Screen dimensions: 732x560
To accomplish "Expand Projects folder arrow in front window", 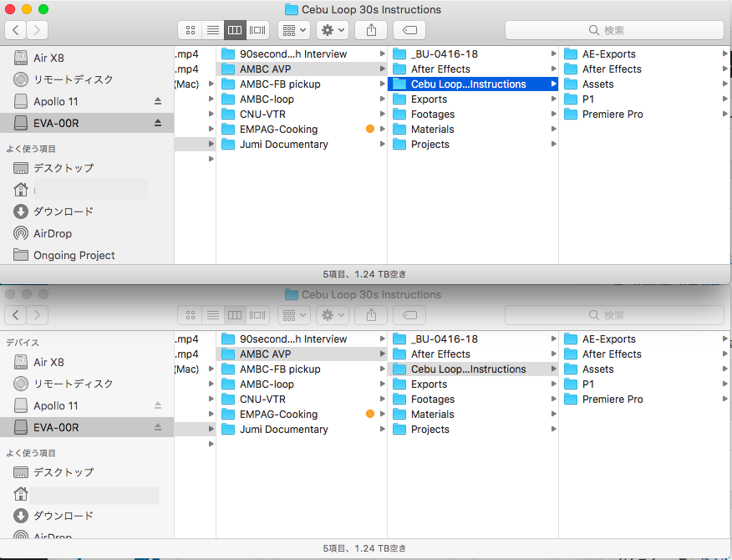I will 554,144.
